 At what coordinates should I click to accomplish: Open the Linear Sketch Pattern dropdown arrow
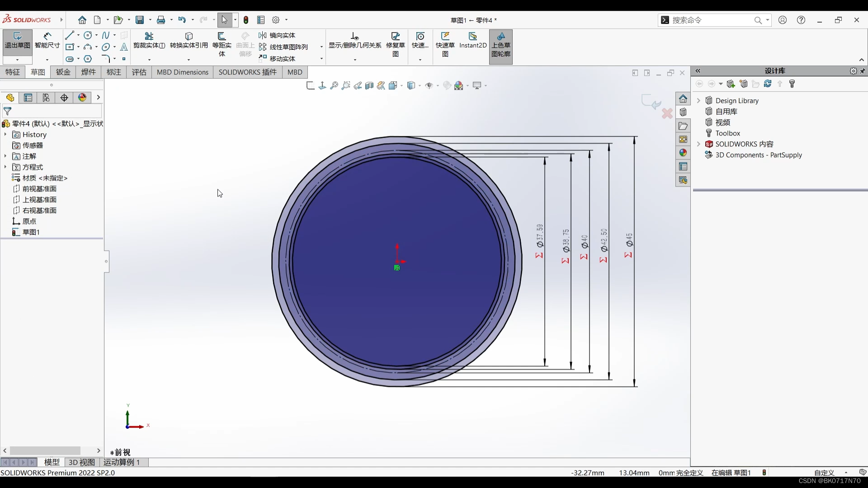click(x=321, y=47)
